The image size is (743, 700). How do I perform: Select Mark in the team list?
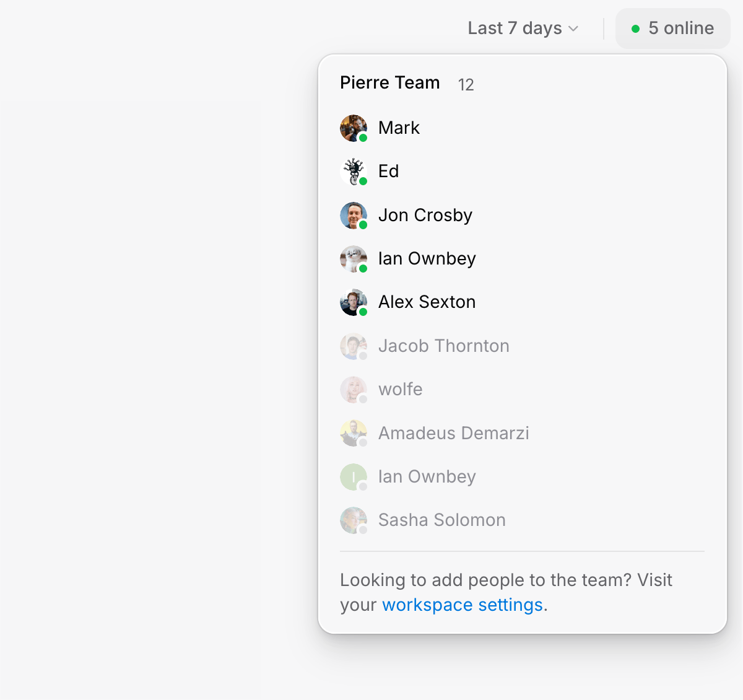click(x=399, y=128)
